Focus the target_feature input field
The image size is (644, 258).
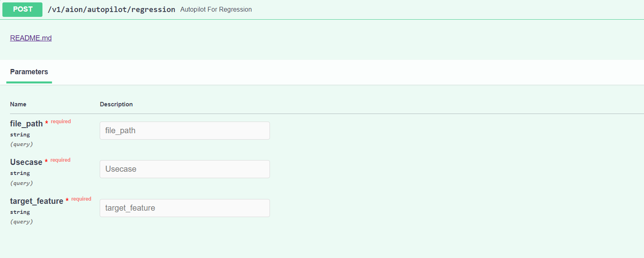[x=185, y=208]
